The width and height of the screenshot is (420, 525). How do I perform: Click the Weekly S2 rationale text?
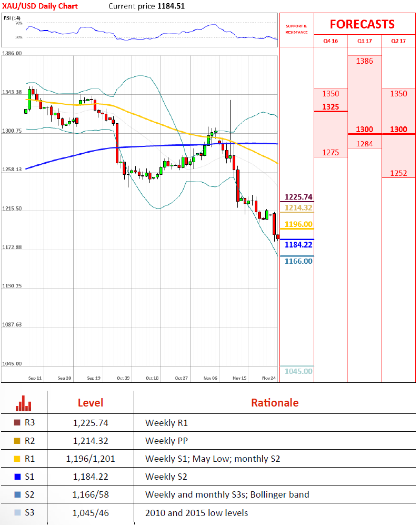[x=166, y=477]
